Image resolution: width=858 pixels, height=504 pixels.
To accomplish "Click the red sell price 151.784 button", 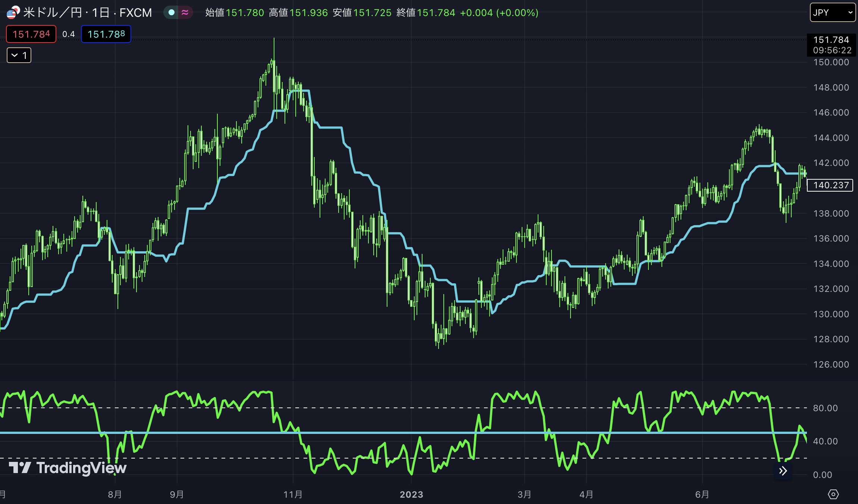I will point(31,34).
